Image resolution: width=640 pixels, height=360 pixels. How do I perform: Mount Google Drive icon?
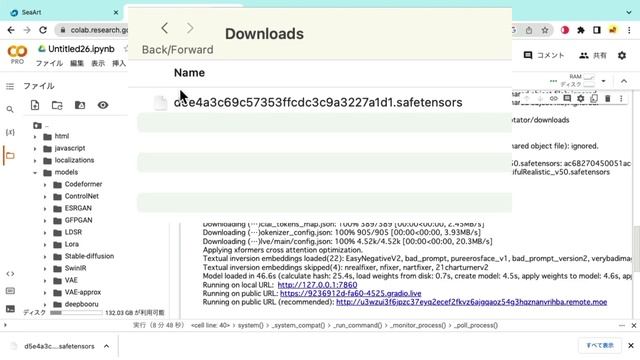click(x=80, y=105)
